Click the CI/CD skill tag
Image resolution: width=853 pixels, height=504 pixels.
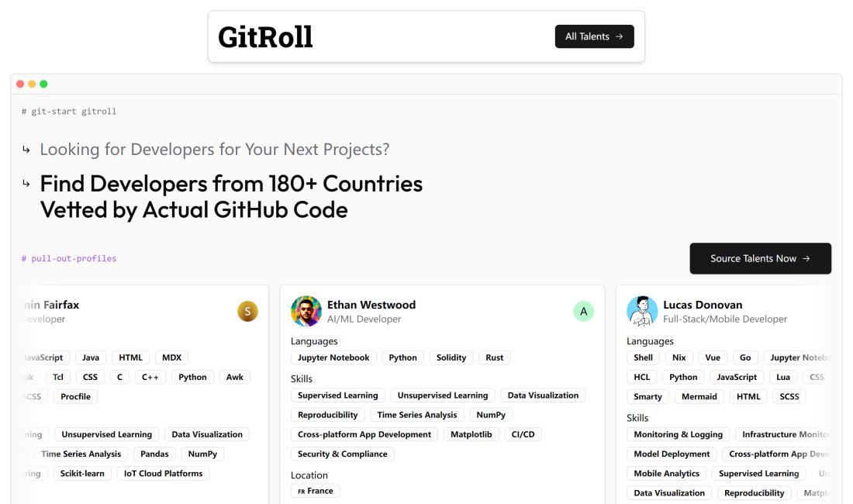(523, 434)
